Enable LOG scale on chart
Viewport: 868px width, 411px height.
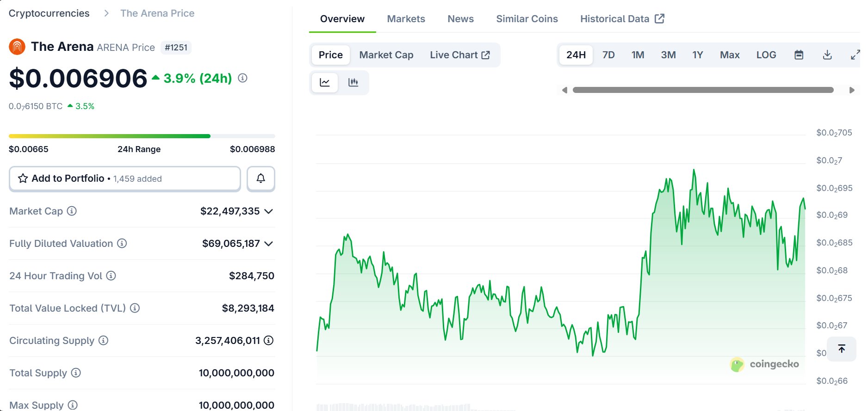coord(766,55)
